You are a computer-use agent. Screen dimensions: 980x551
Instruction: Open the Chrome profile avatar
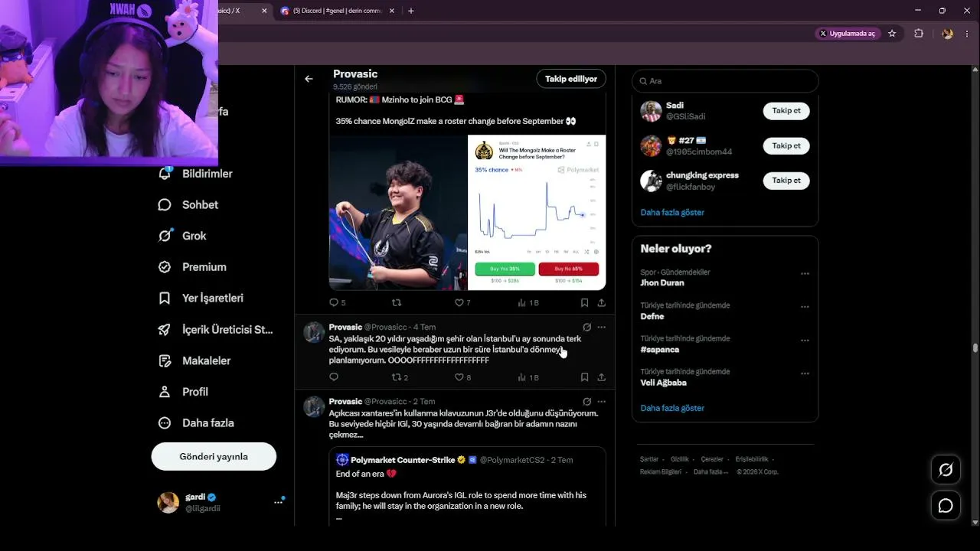(947, 34)
